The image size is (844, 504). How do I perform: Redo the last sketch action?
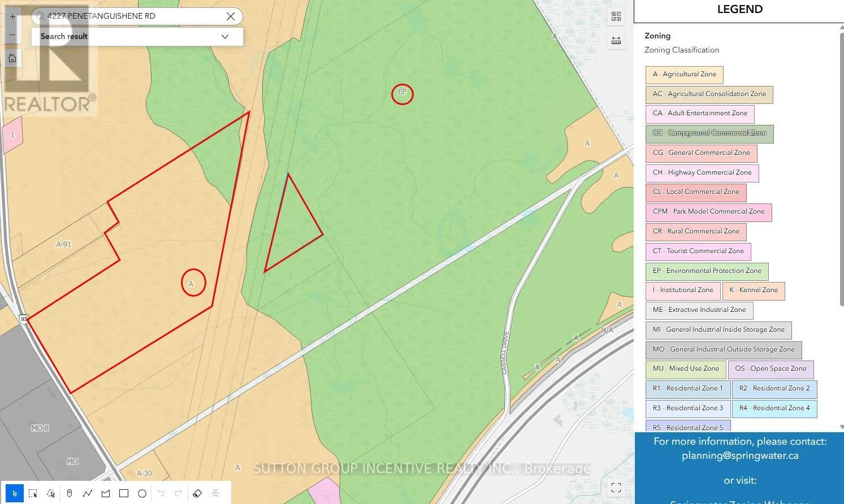tap(179, 493)
